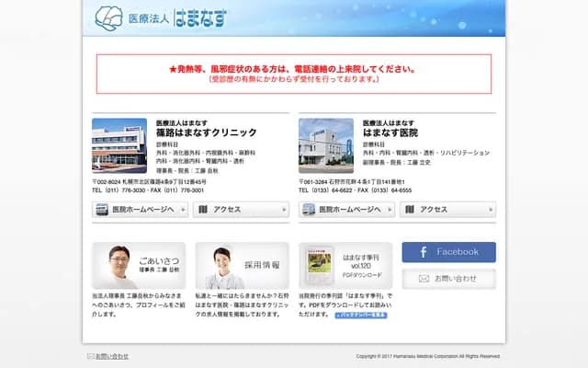Open the Facebook page button
The width and height of the screenshot is (588, 368).
coord(448,252)
